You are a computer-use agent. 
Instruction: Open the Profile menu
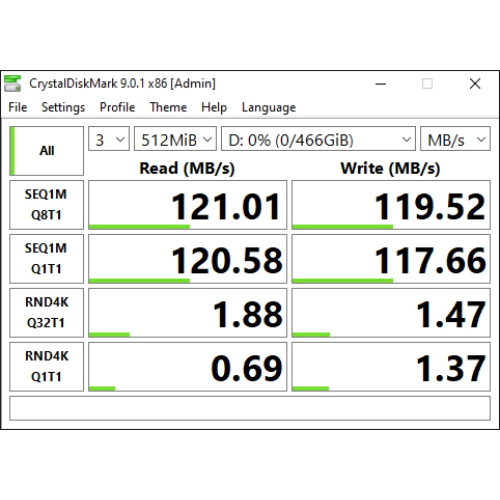pyautogui.click(x=117, y=107)
